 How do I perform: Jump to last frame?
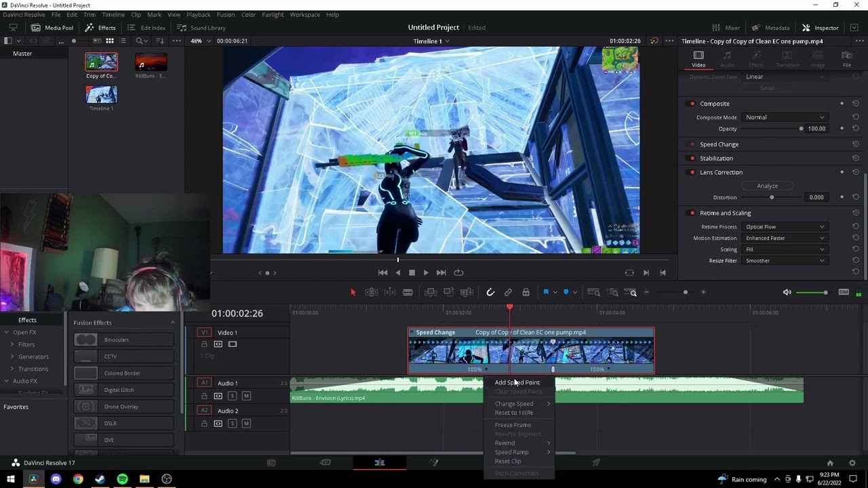441,272
